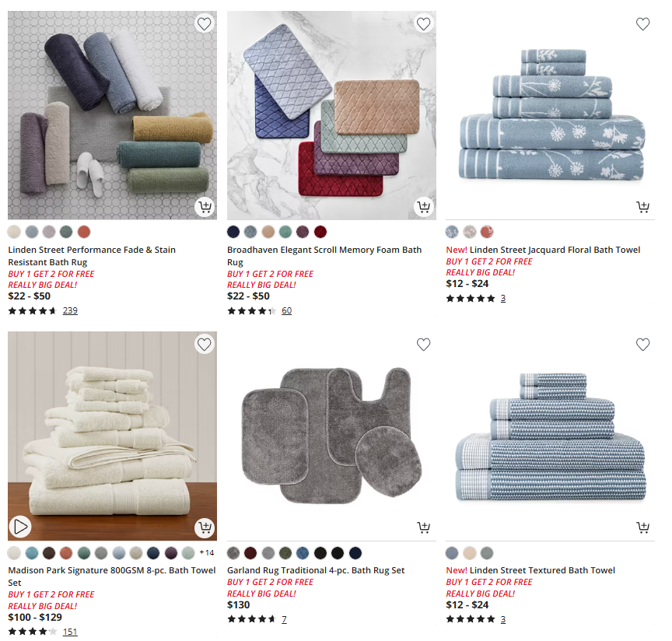Pick the coral swatch for Linden Street rug
672x641 pixels.
click(84, 232)
